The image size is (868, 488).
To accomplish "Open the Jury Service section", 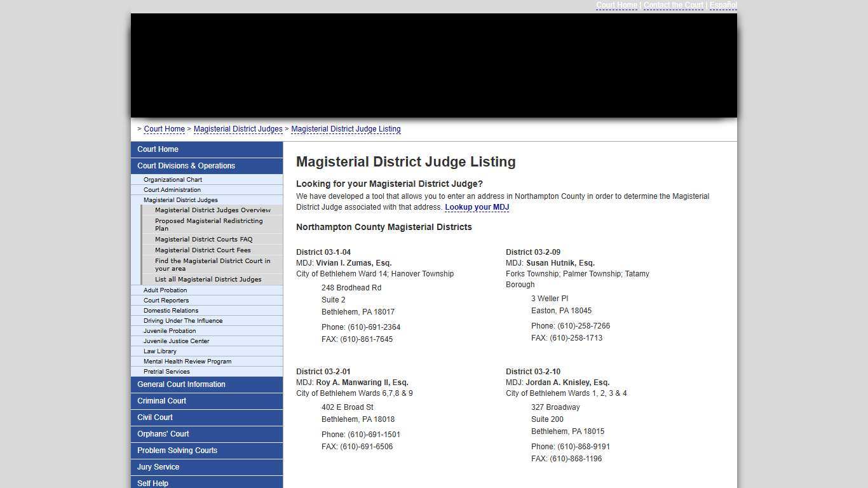I will click(x=158, y=467).
